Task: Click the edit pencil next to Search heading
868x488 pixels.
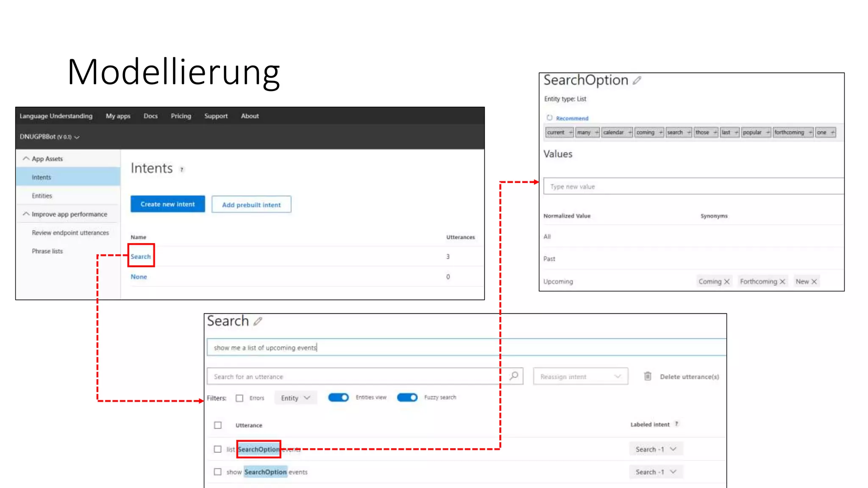Action: click(x=258, y=322)
